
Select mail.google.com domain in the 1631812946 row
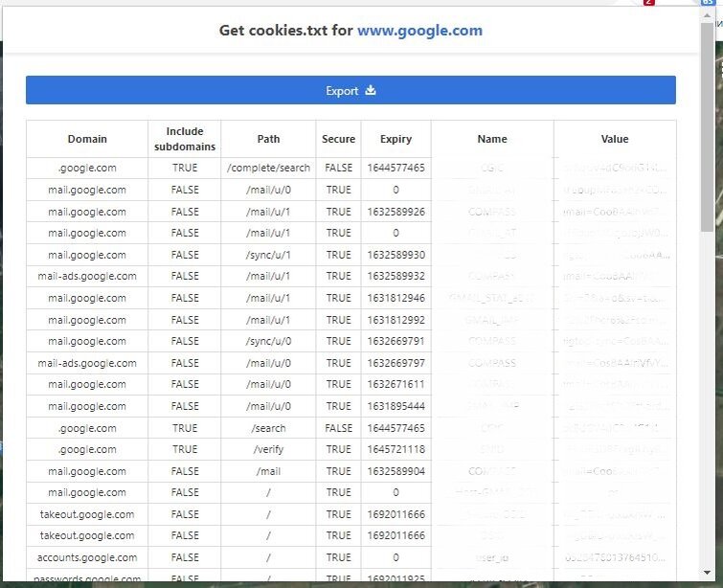pyautogui.click(x=87, y=298)
